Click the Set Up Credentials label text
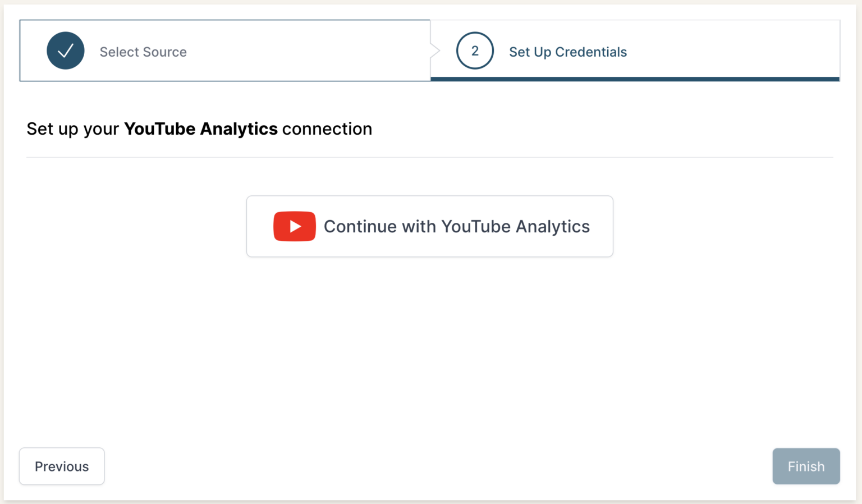Image resolution: width=862 pixels, height=504 pixels. [x=567, y=52]
